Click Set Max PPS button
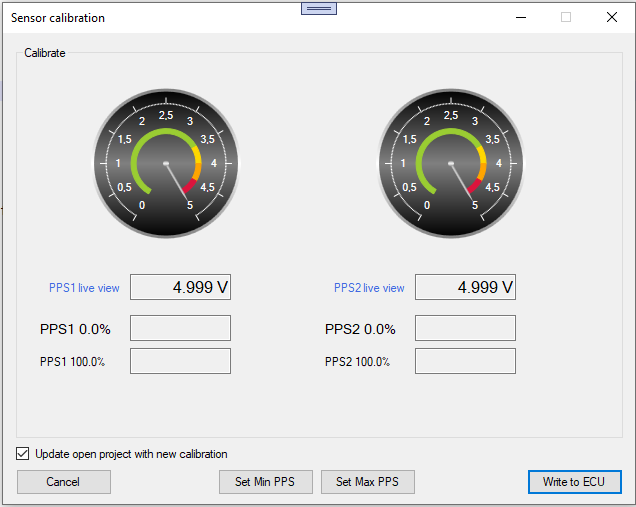This screenshot has width=636, height=507. tap(367, 482)
